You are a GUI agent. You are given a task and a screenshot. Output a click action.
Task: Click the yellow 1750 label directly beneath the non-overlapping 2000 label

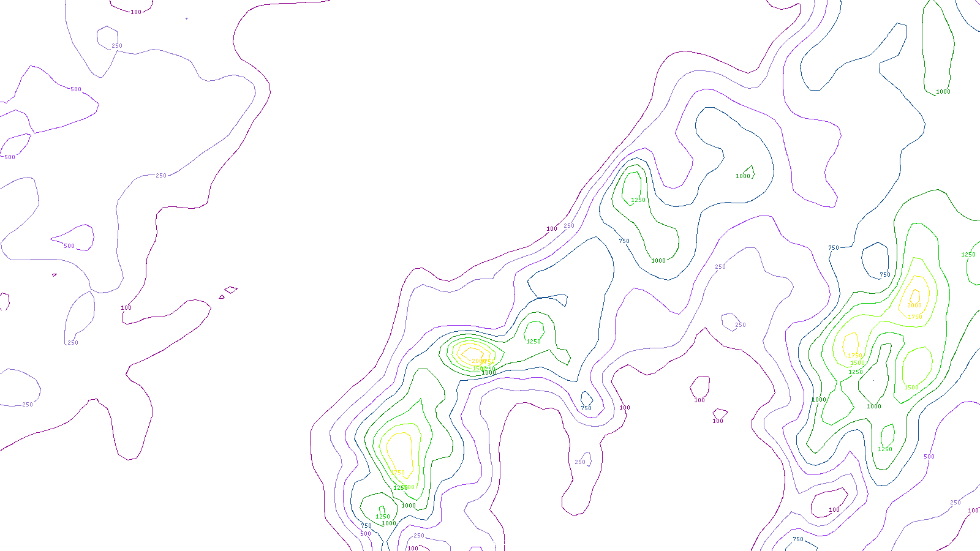click(x=915, y=317)
